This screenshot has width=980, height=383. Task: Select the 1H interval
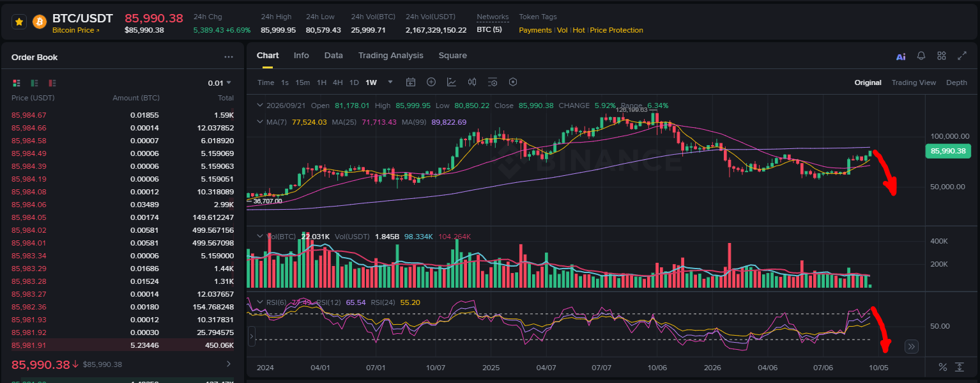point(321,82)
